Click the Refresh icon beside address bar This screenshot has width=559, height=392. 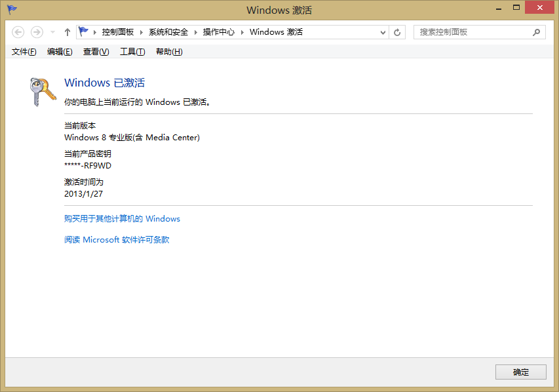tap(397, 32)
